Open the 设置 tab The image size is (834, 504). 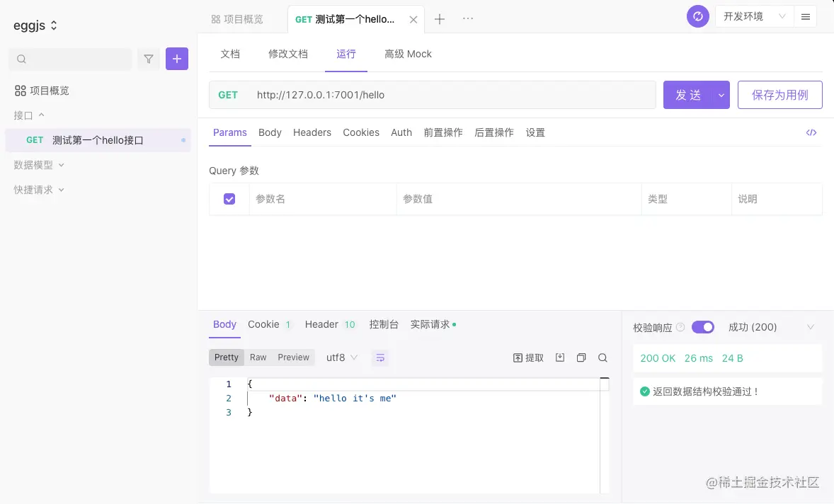pos(535,132)
